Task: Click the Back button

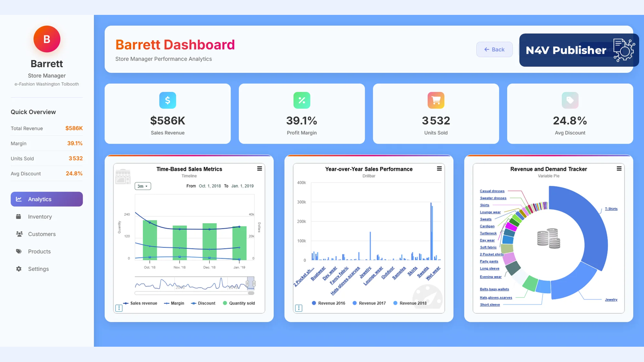Action: [494, 49]
